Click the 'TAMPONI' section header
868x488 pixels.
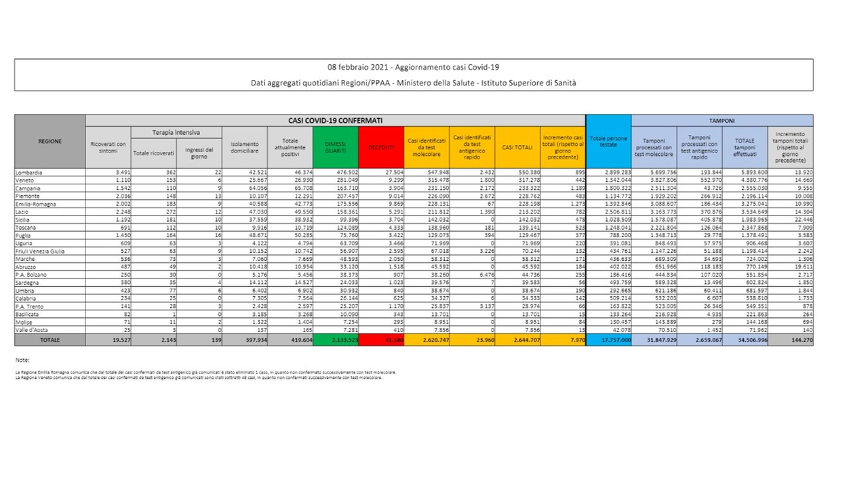(722, 120)
